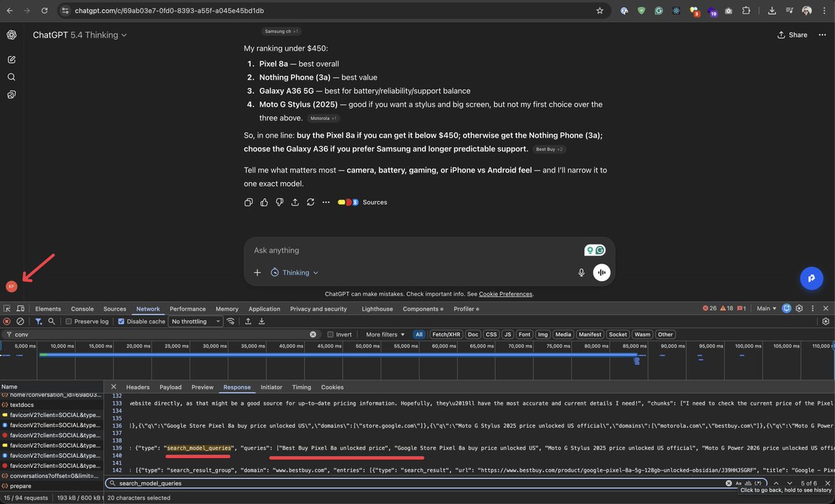Viewport: 835px width, 504px height.
Task: Open more actions on the response
Action: [325, 202]
